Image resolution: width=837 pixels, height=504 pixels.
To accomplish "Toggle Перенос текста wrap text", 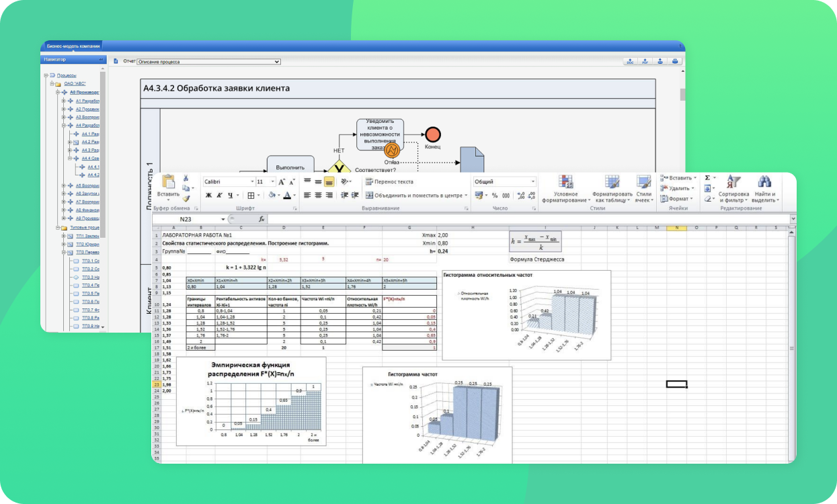I will coord(389,181).
